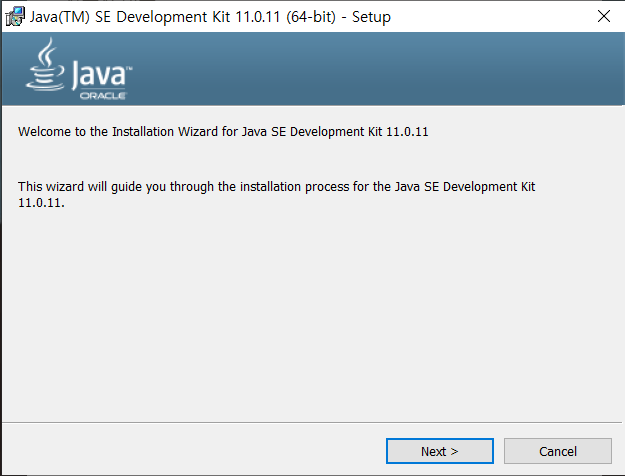Click the 'This wizard will guide you' text
625x476 pixels.
[276, 194]
